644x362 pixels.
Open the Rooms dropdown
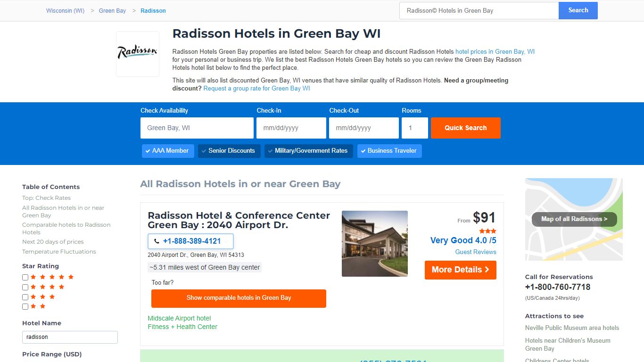pos(415,128)
